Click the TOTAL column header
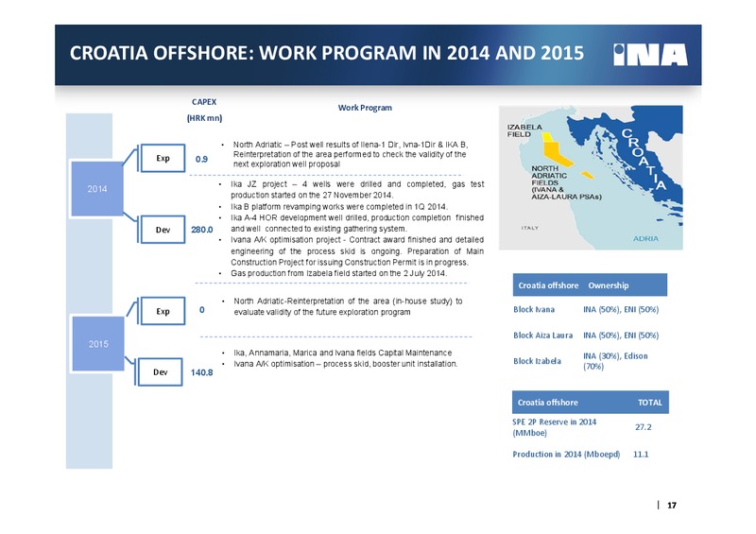Image resolution: width=756 pixels, height=534 pixels. (650, 403)
